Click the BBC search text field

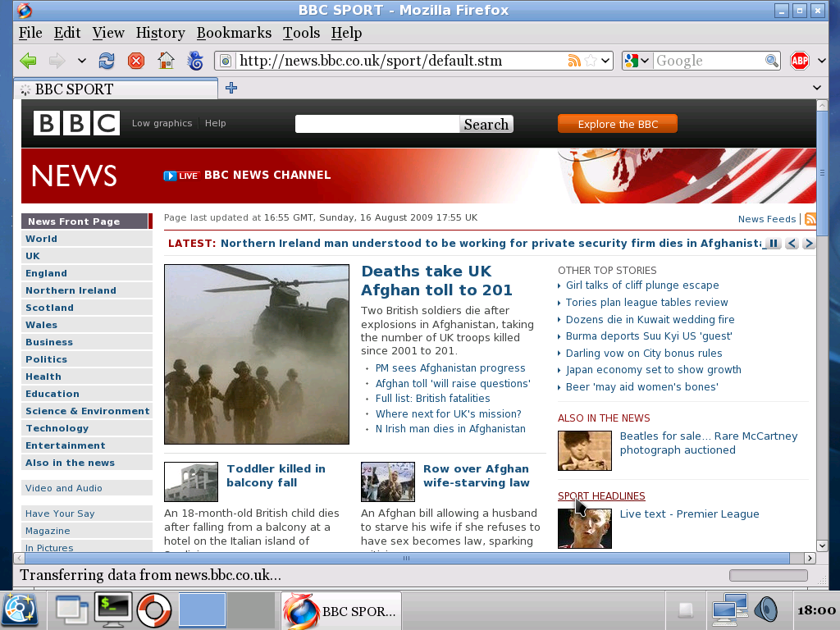click(x=377, y=125)
